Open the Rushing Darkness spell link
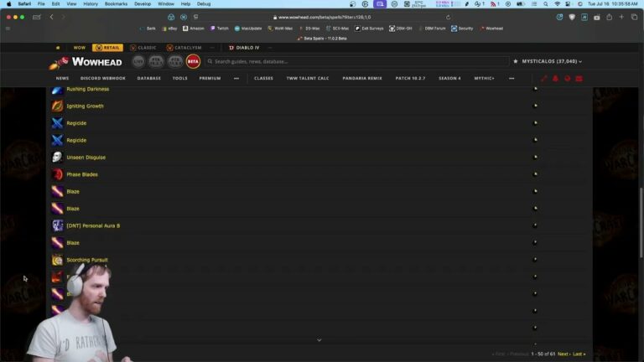This screenshot has height=362, width=644. coord(88,89)
